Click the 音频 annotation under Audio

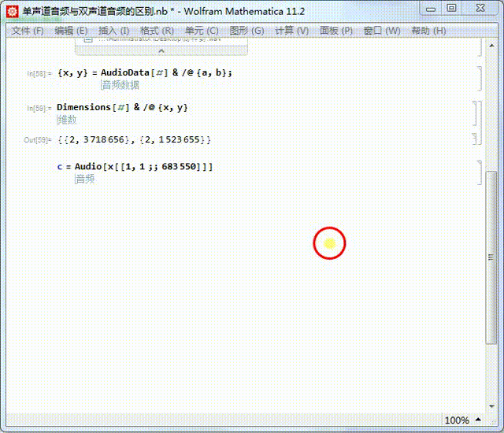point(85,179)
